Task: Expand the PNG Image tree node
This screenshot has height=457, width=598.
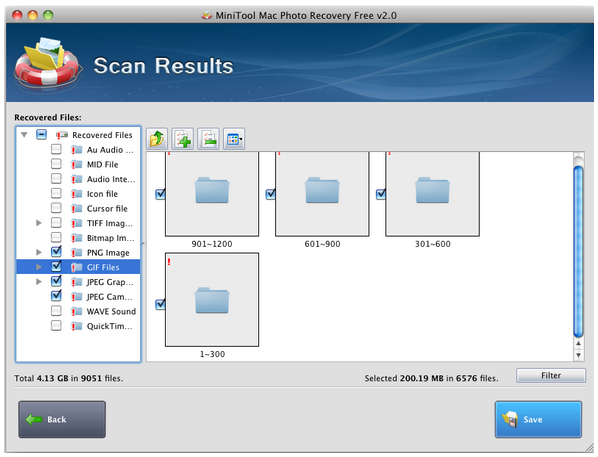Action: (x=39, y=252)
